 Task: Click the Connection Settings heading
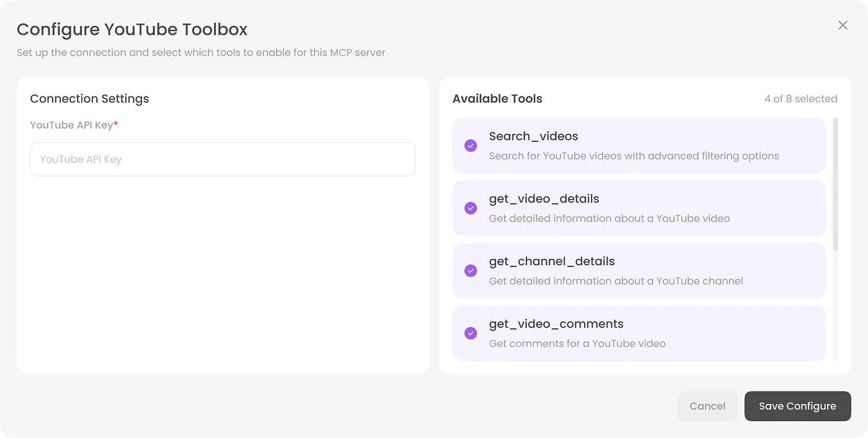tap(89, 99)
